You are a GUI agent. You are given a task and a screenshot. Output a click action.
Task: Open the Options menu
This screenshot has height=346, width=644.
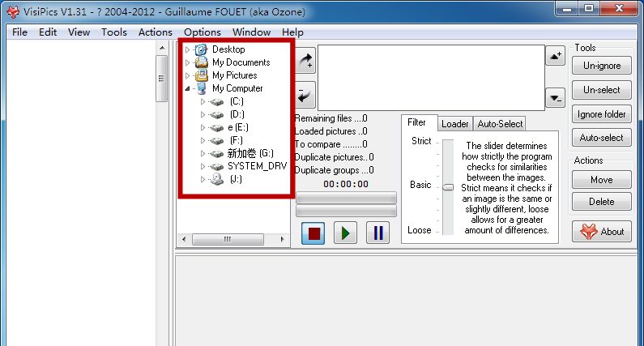pos(202,32)
